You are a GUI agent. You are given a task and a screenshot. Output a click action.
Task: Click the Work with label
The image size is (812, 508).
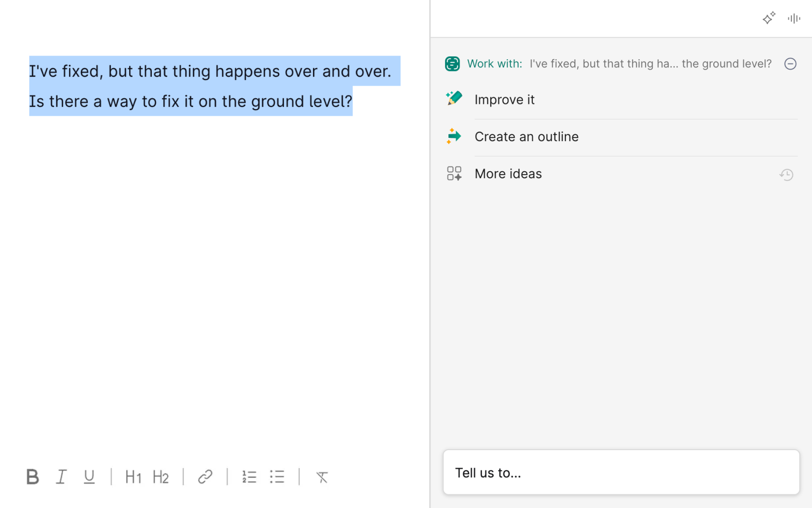coord(494,64)
